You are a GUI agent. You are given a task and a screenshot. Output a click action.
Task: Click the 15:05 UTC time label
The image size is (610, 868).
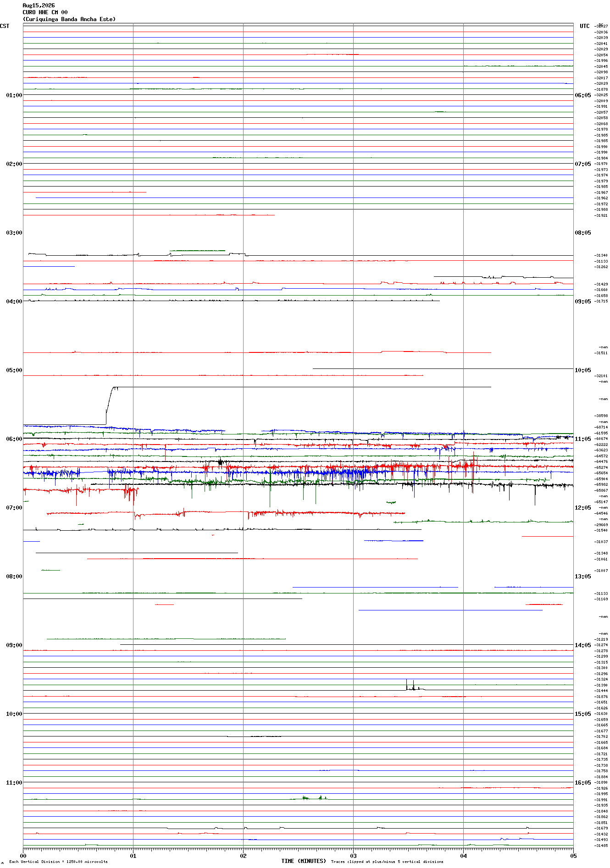(583, 714)
